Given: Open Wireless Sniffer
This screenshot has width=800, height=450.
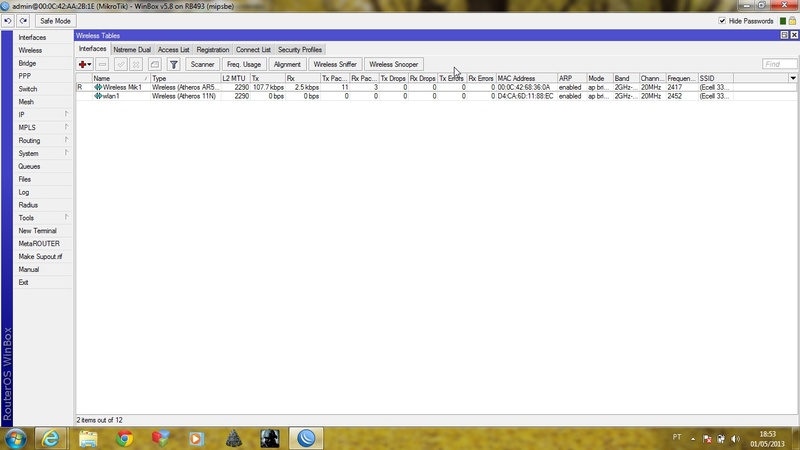Looking at the screenshot, I should (335, 64).
